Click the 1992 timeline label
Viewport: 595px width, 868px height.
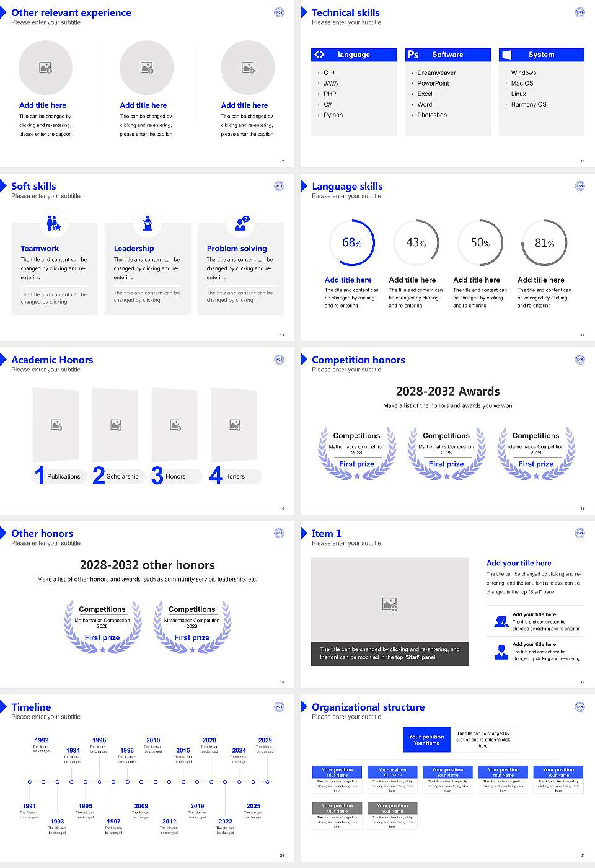coord(42,740)
